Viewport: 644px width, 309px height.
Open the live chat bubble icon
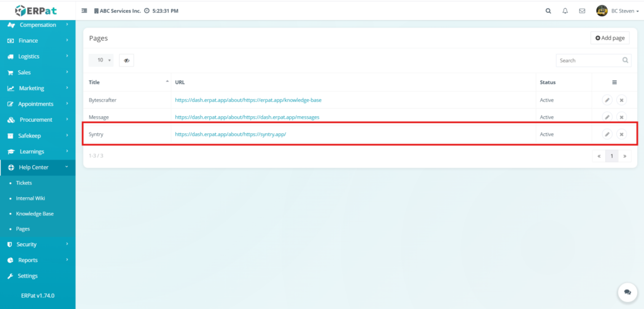click(x=627, y=292)
